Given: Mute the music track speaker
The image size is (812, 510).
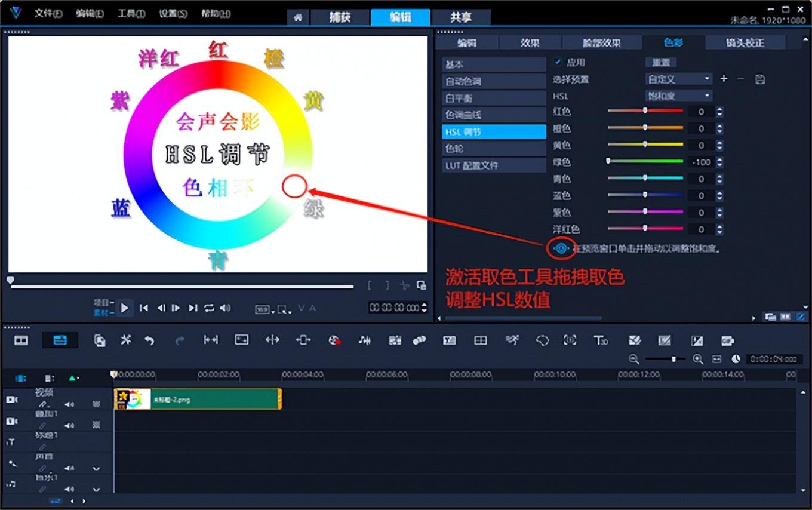Looking at the screenshot, I should click(69, 490).
